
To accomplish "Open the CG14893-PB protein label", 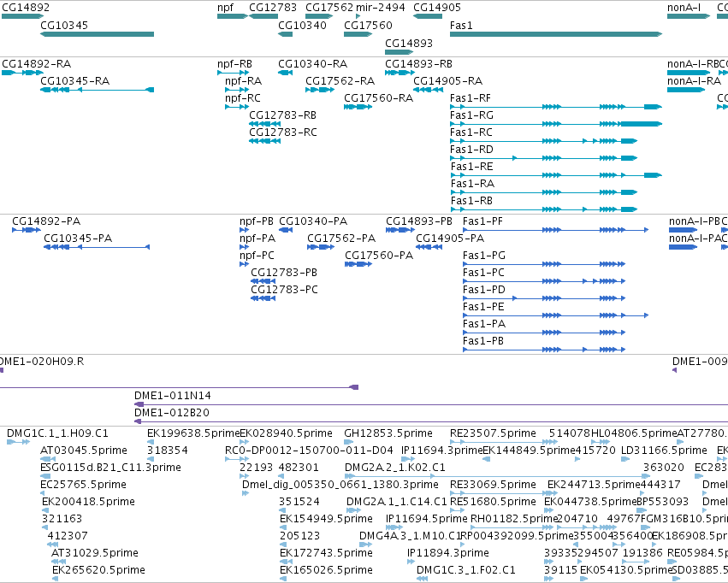I will 419,221.
